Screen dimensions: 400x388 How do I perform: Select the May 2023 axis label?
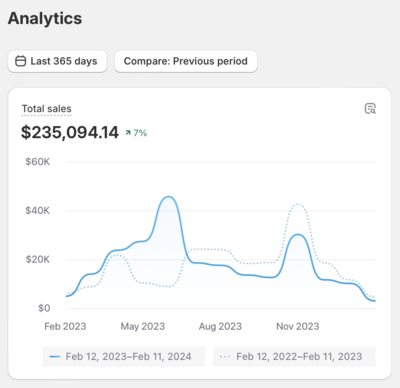[x=143, y=326]
